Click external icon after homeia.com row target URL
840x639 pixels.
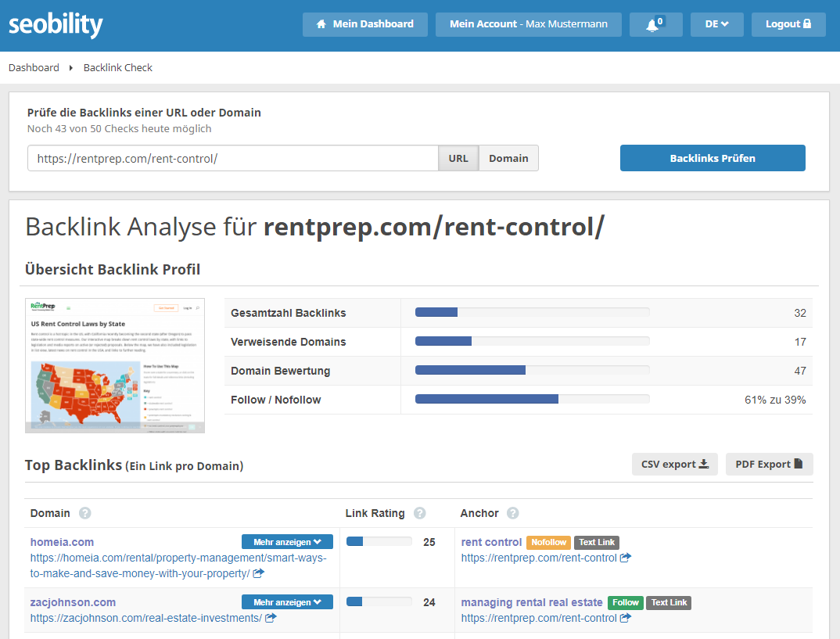tap(626, 558)
